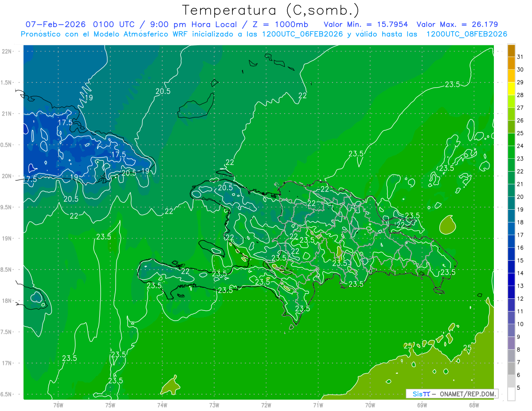This screenshot has width=532, height=411.
Task: Pick the blue legend swatch between 16 and 17
Action: (512, 241)
